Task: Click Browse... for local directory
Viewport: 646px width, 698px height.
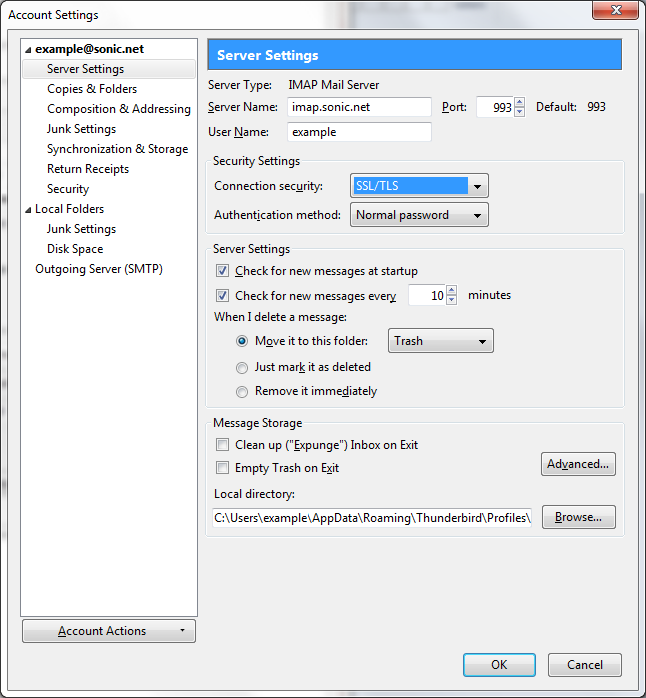Action: (578, 517)
